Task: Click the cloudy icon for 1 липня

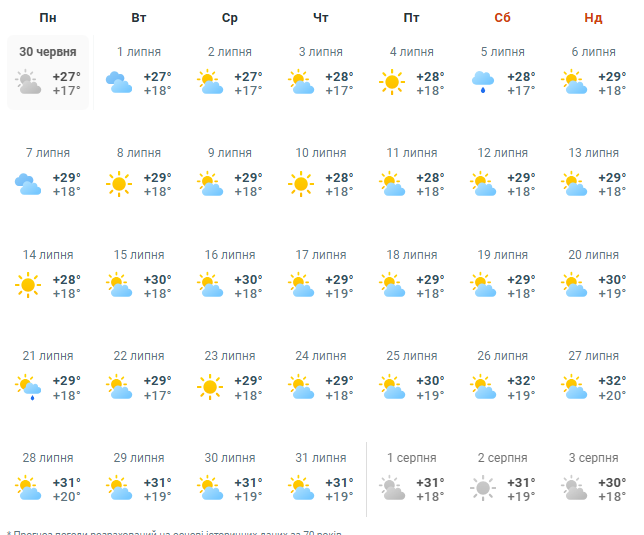Action: point(119,83)
